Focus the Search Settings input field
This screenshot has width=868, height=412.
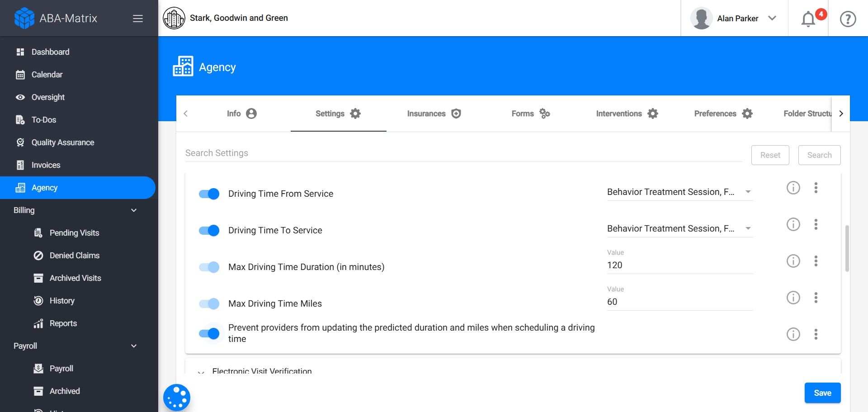tap(463, 153)
